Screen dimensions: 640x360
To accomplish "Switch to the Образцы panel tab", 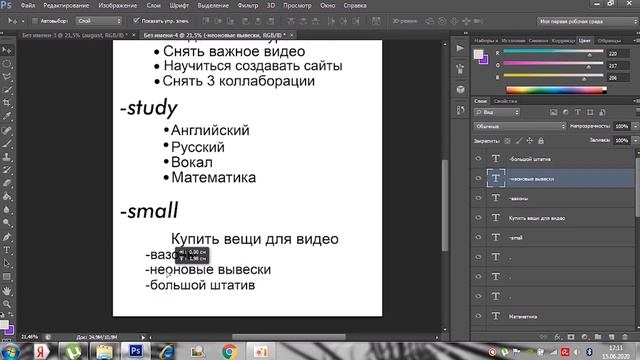I will click(609, 41).
